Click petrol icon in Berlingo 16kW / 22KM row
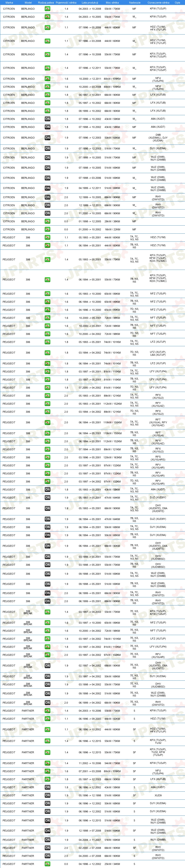The image size is (185, 868). point(48,229)
